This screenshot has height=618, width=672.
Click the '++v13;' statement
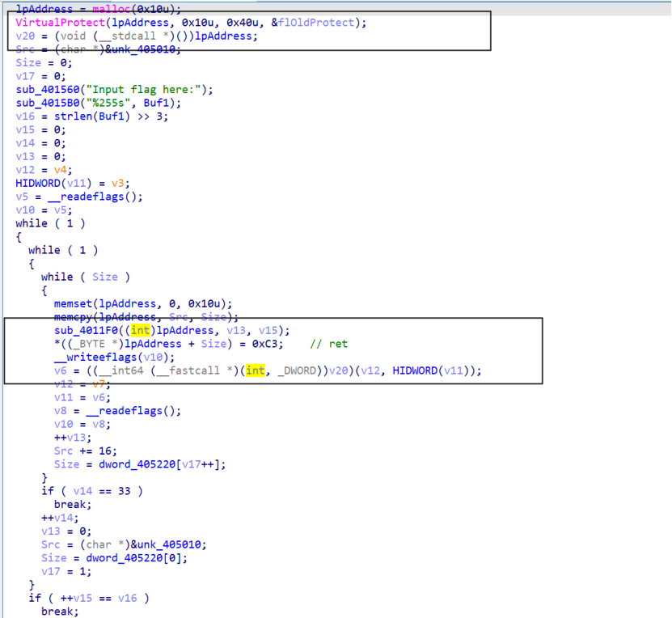tap(73, 438)
